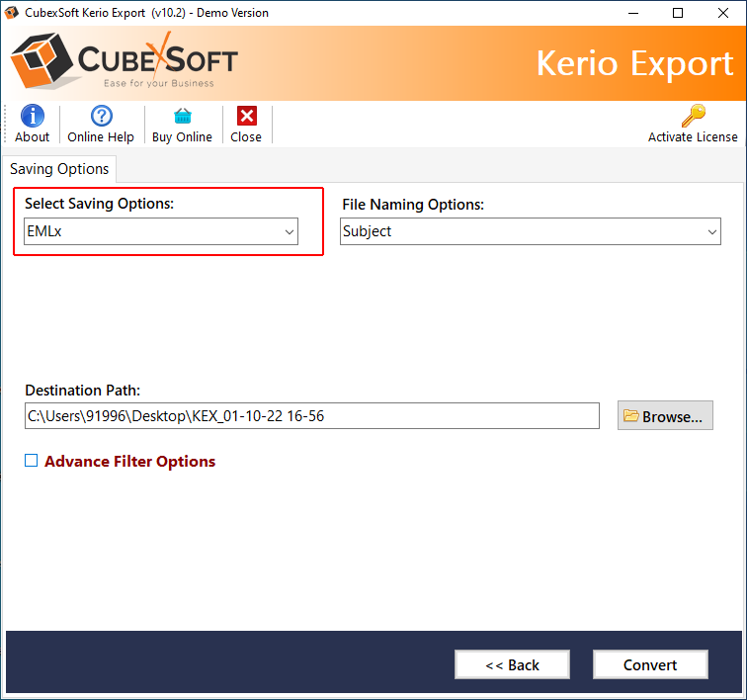Click the Advance Filter Options label
747x700 pixels.
[x=130, y=461]
